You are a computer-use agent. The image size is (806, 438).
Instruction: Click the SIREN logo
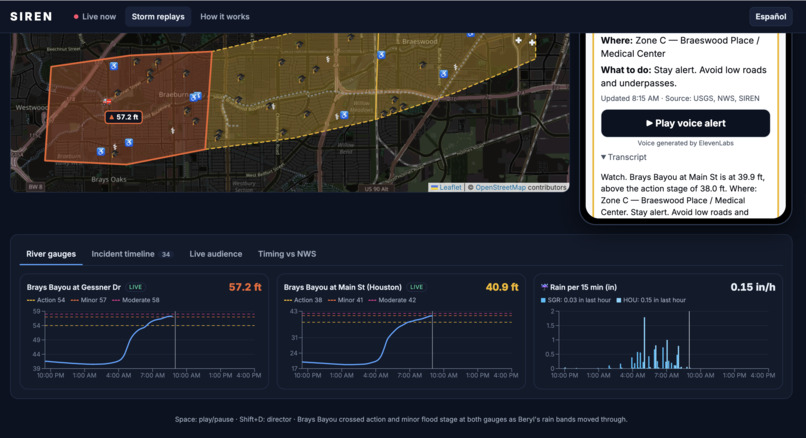click(31, 16)
